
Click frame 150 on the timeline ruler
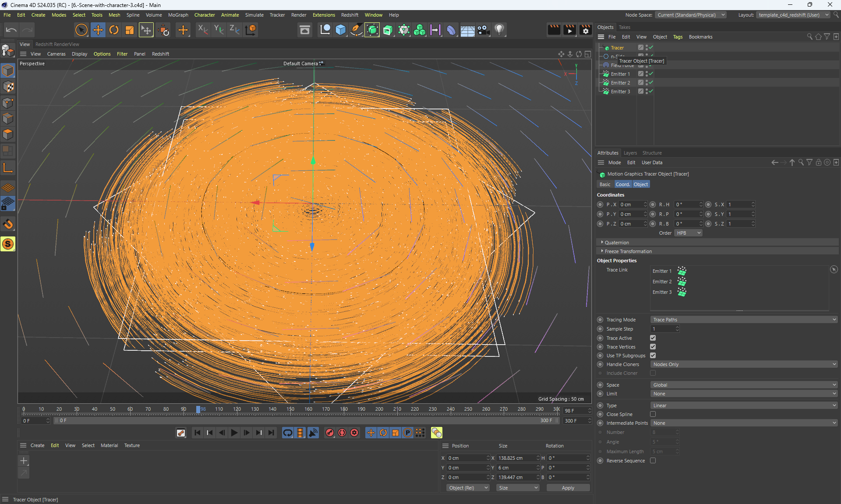coord(290,409)
